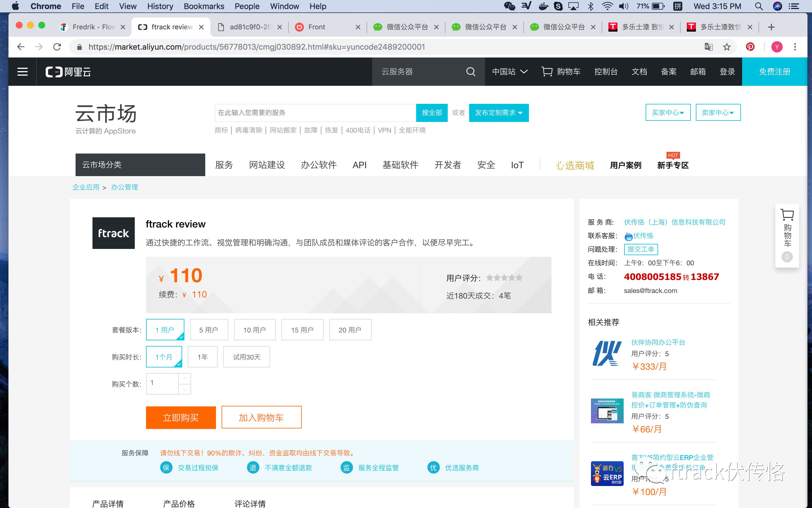Focus the 在此输入您需要的服务 search field
This screenshot has height=508, width=812.
(x=315, y=113)
